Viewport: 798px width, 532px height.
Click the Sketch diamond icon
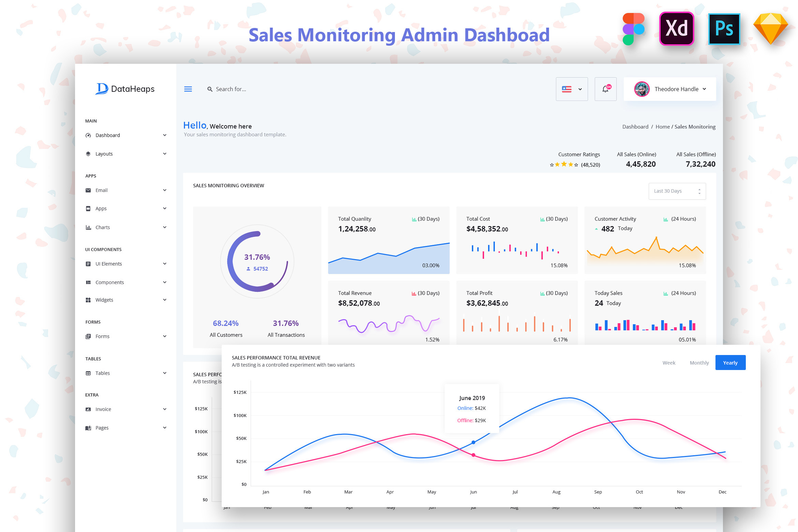(770, 29)
